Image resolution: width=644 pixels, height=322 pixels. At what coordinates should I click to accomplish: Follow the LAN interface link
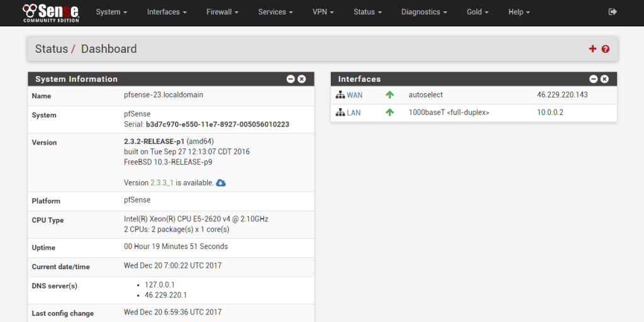353,113
